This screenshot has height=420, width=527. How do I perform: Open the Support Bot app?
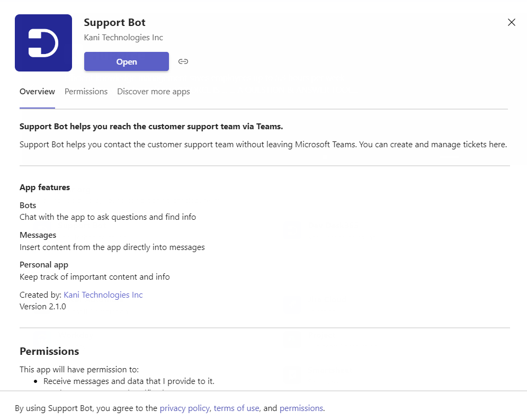(127, 61)
